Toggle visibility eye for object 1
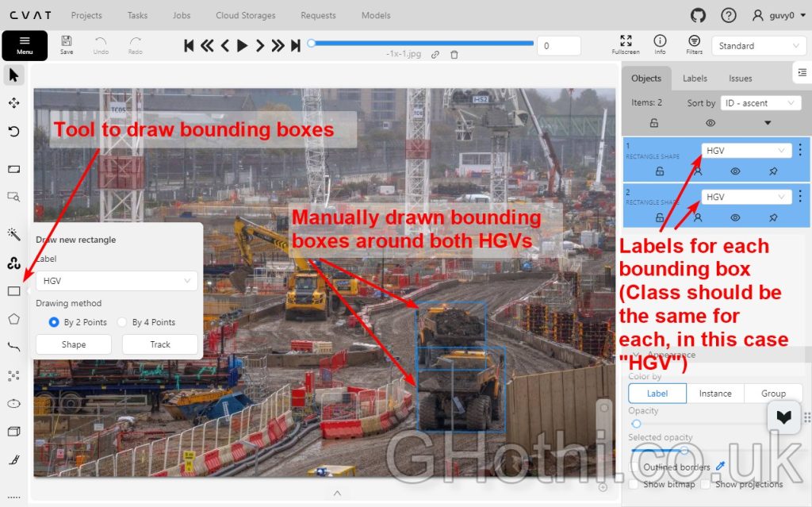This screenshot has width=812, height=507. tap(735, 171)
